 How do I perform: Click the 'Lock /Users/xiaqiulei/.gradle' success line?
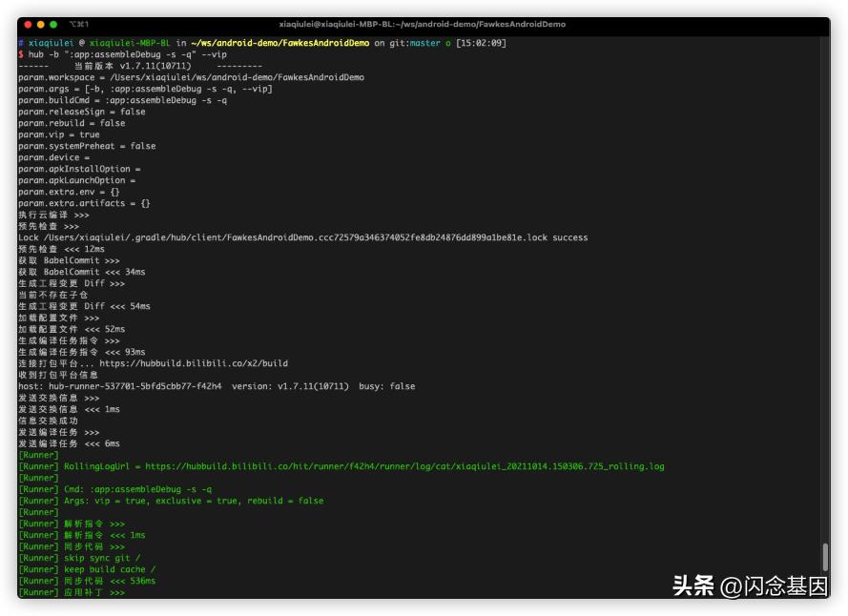click(x=303, y=237)
